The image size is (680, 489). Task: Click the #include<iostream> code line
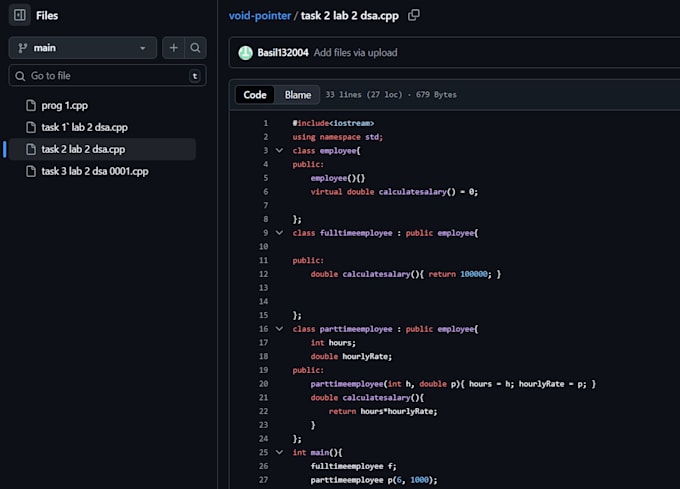click(333, 123)
